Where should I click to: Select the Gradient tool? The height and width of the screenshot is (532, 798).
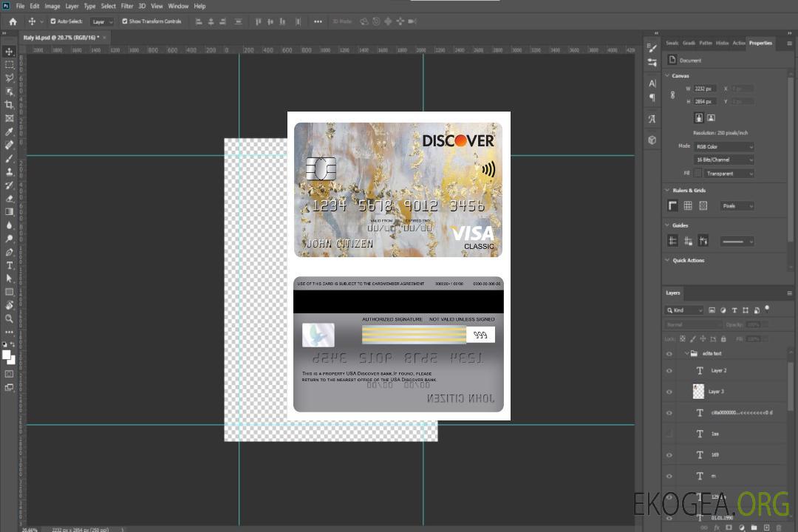coord(9,212)
